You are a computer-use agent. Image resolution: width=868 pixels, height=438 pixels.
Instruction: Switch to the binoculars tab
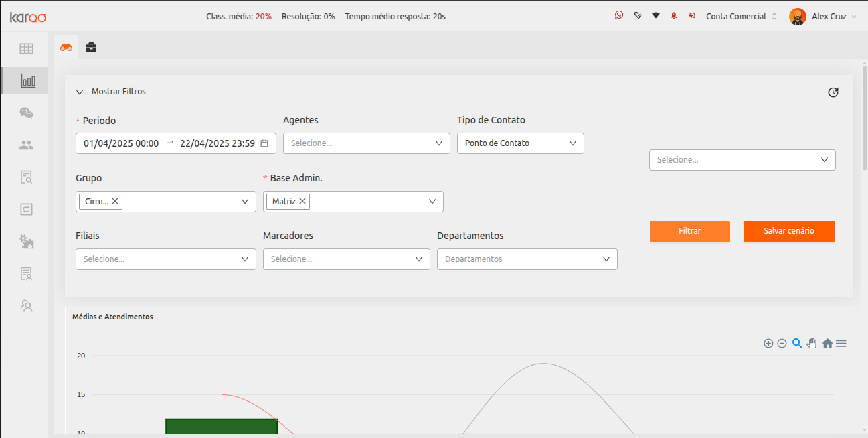66,47
